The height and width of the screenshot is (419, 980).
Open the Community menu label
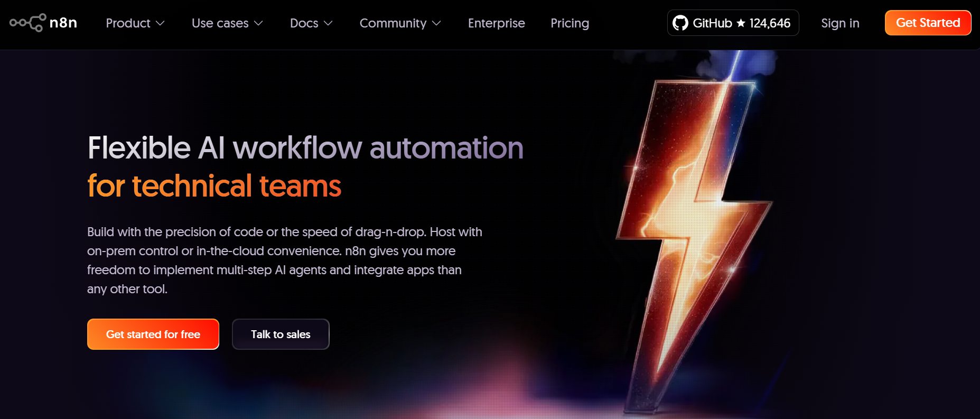click(x=393, y=23)
